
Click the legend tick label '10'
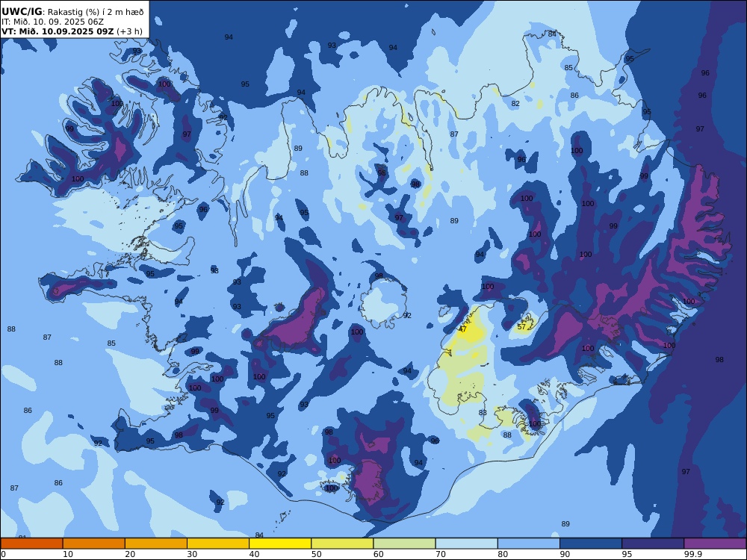(68, 554)
